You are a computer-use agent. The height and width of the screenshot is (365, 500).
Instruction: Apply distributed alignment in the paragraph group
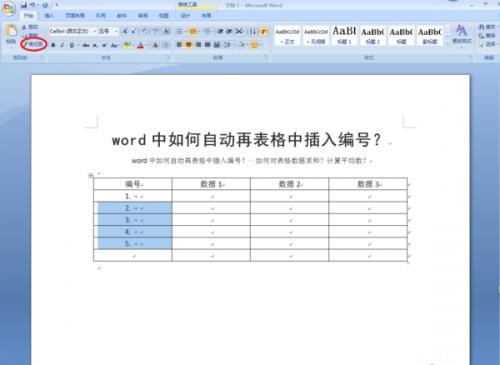click(x=217, y=45)
